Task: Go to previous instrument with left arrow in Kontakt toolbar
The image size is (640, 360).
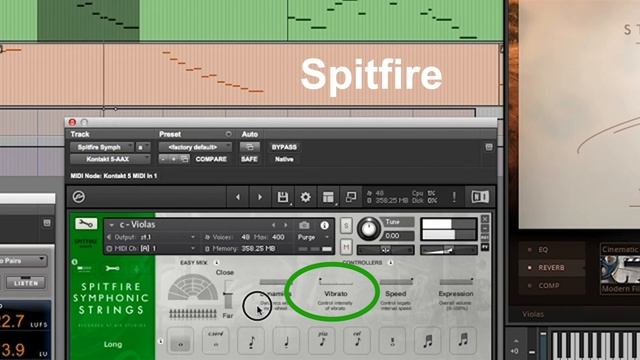Action: [238, 197]
